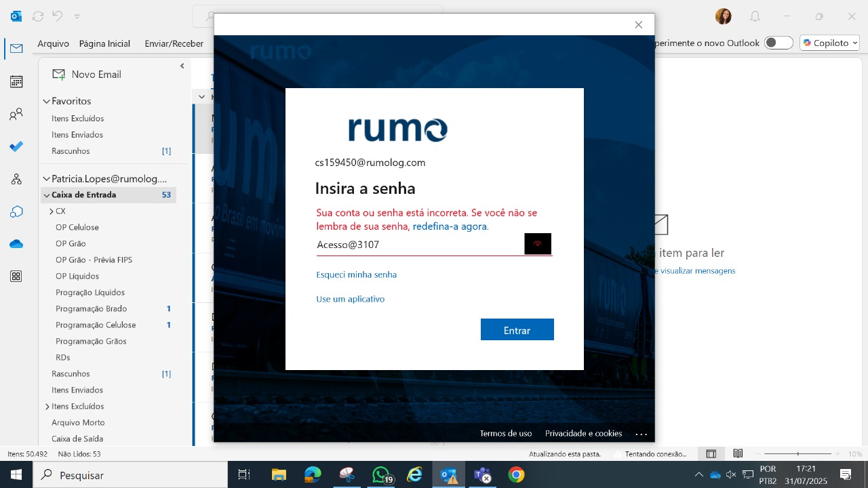Click the Novo Email button

[87, 75]
